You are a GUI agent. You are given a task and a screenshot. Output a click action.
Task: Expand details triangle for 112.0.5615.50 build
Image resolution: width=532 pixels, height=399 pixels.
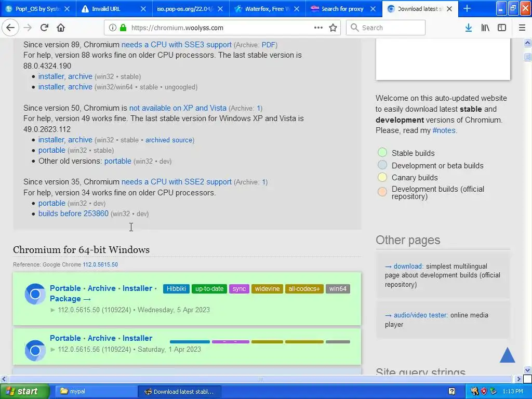(x=52, y=310)
